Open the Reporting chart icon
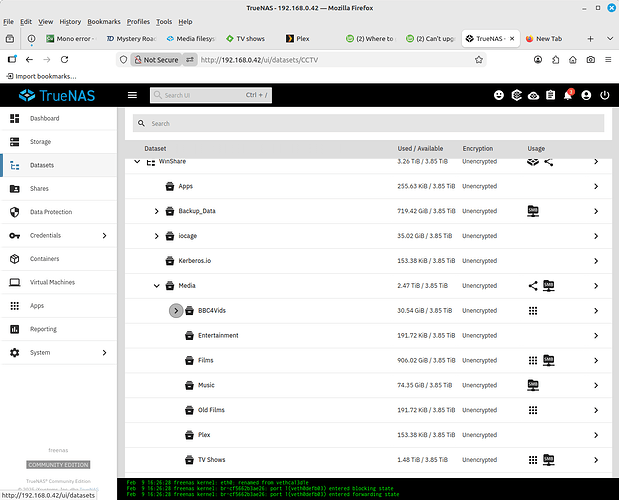The height and width of the screenshot is (500, 619). pyautogui.click(x=15, y=329)
